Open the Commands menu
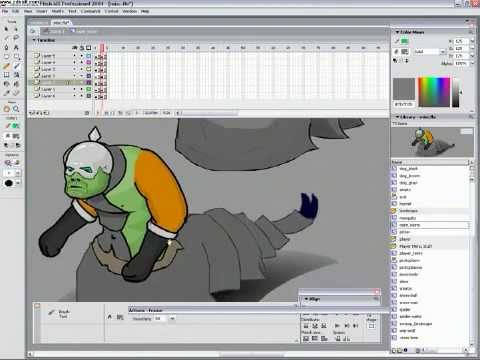480x360 pixels. 91,11
